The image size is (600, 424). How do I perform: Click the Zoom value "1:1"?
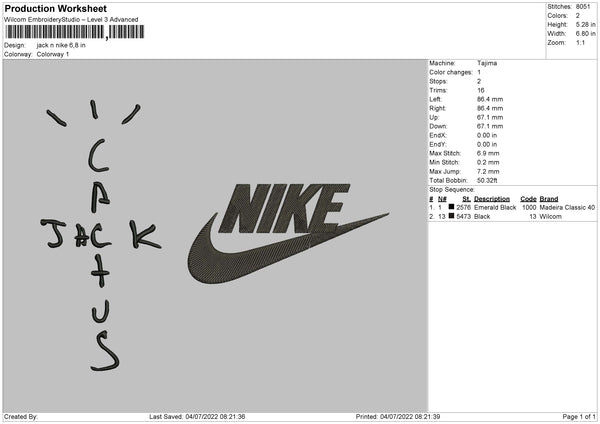click(x=580, y=43)
